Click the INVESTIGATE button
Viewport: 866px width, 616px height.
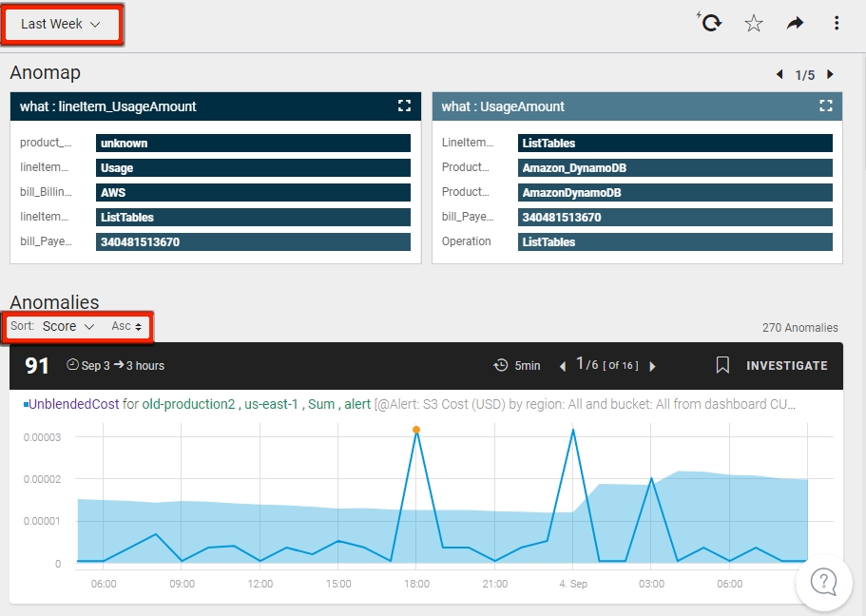click(x=786, y=366)
